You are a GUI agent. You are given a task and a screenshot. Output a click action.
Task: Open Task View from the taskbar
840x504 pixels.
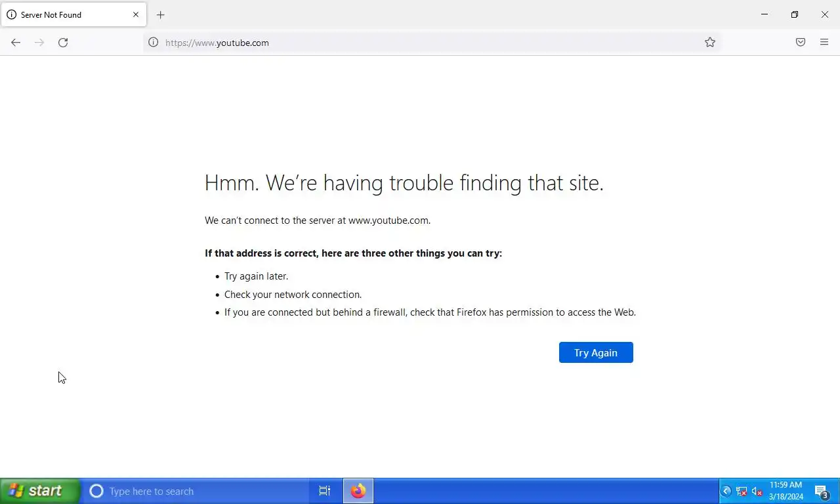pos(325,491)
